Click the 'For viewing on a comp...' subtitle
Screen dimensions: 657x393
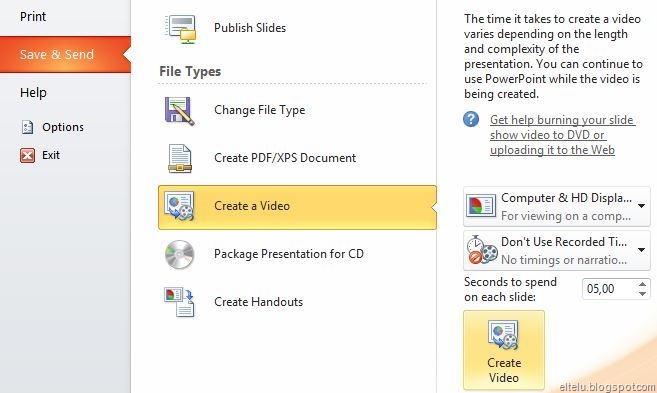coord(566,216)
